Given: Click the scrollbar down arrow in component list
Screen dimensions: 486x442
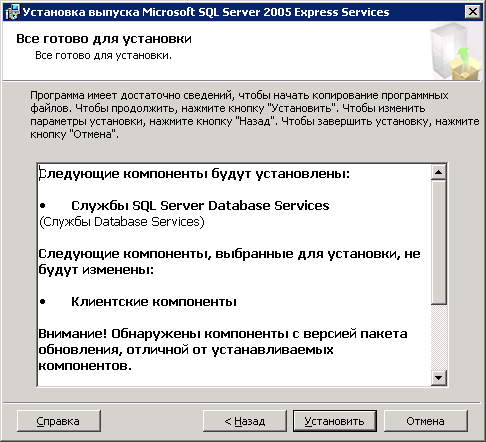Looking at the screenshot, I should click(438, 378).
